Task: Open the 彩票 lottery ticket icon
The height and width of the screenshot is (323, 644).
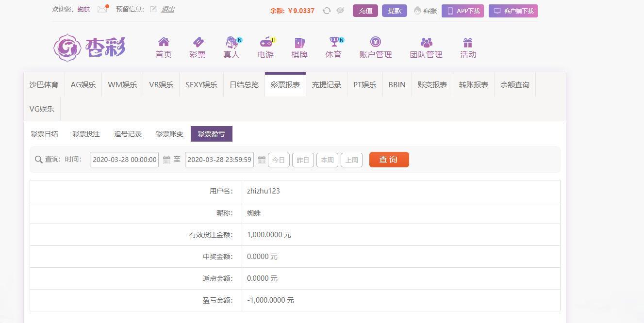Action: pyautogui.click(x=198, y=42)
